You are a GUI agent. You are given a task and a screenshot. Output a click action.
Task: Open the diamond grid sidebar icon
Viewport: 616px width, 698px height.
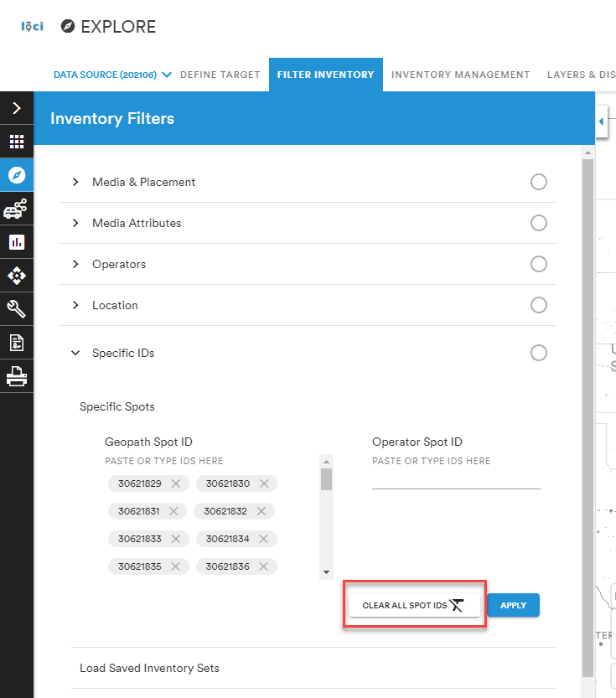coord(17,276)
